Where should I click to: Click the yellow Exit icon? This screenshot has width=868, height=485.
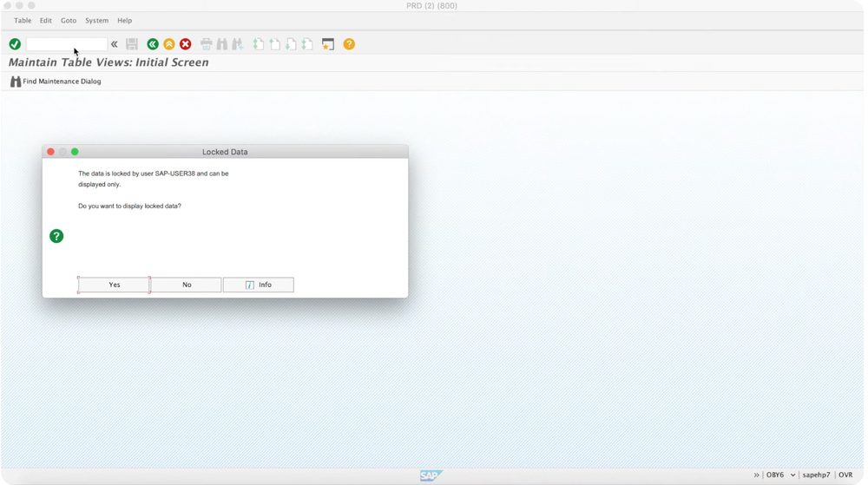coord(169,44)
